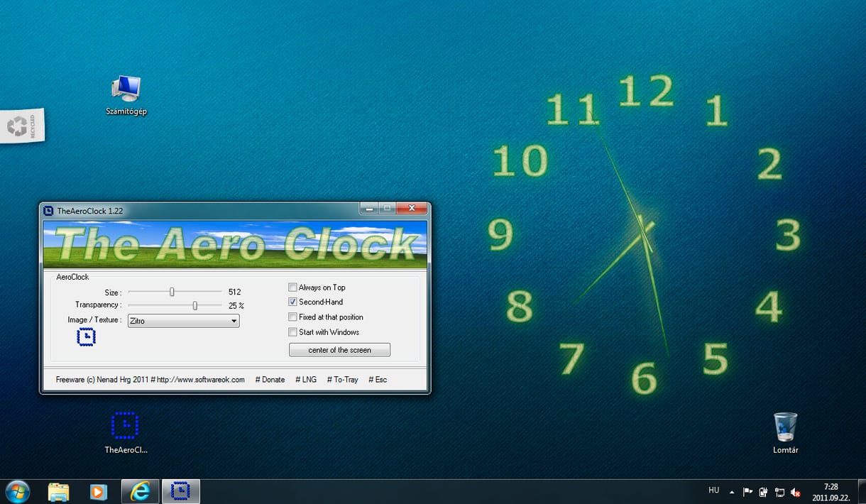Click the HU language indicator
The image size is (866, 504).
[x=713, y=491]
